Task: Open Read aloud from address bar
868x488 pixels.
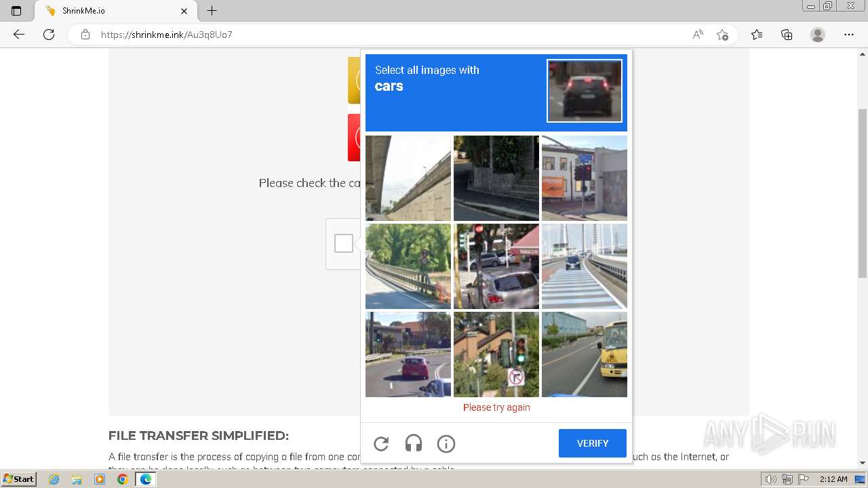Action: click(698, 35)
